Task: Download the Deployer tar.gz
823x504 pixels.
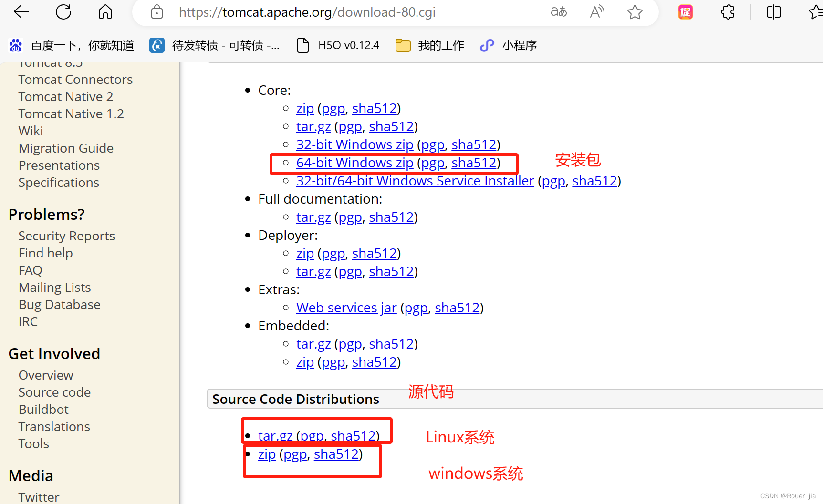Action: [313, 272]
